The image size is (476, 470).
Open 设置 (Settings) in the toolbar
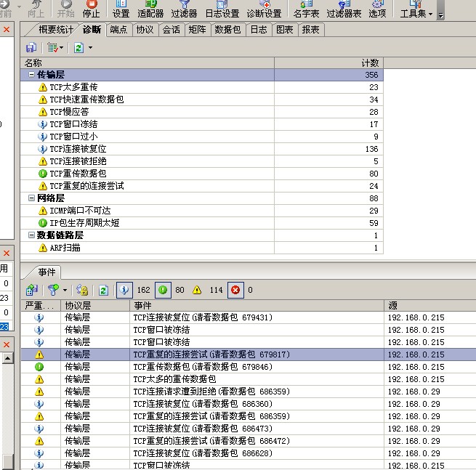click(121, 9)
